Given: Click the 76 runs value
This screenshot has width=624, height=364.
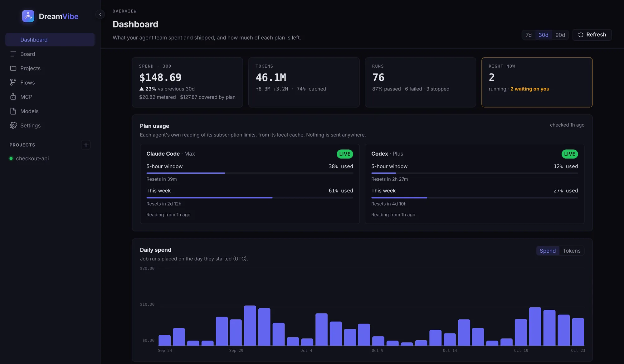Looking at the screenshot, I should 378,77.
